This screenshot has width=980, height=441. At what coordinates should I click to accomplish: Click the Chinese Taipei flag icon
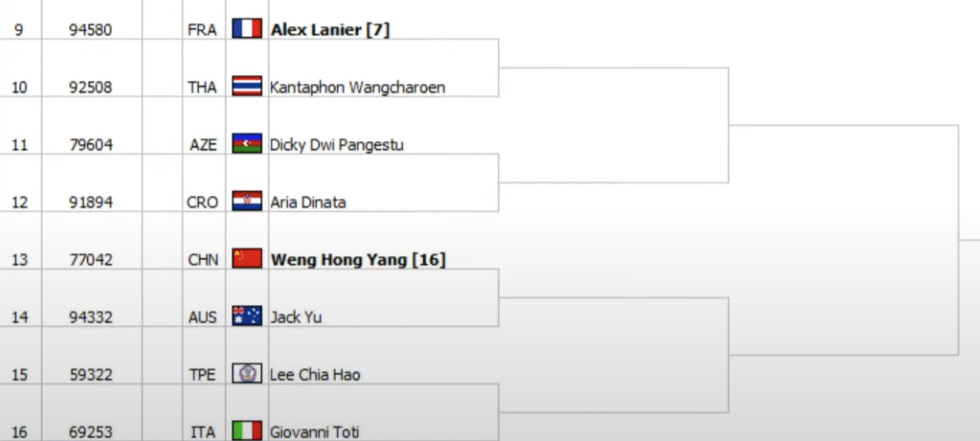pos(247,373)
